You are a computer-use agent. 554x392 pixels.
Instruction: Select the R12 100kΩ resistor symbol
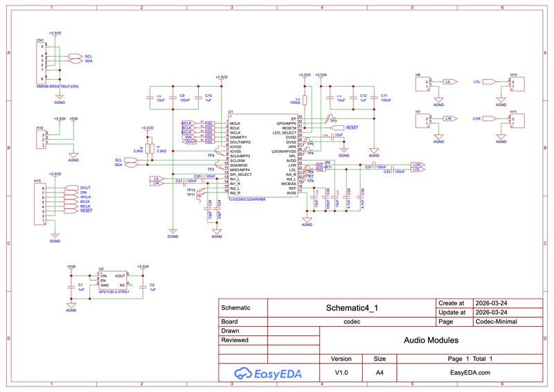(305, 100)
